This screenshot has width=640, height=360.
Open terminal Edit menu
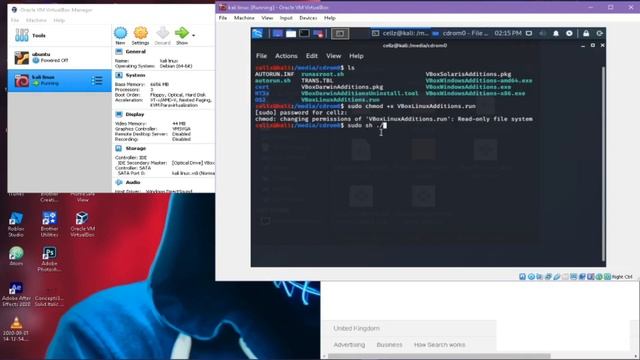pos(312,56)
